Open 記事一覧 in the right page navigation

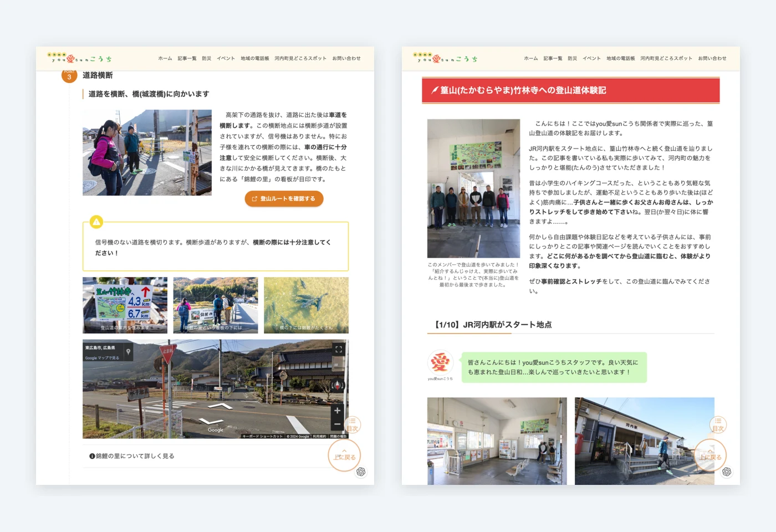pyautogui.click(x=553, y=58)
